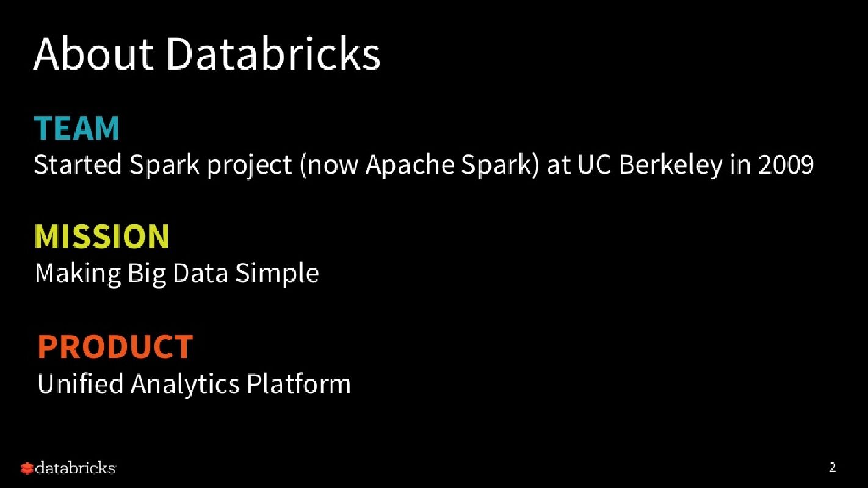Select the teal TEAM heading

(x=77, y=129)
